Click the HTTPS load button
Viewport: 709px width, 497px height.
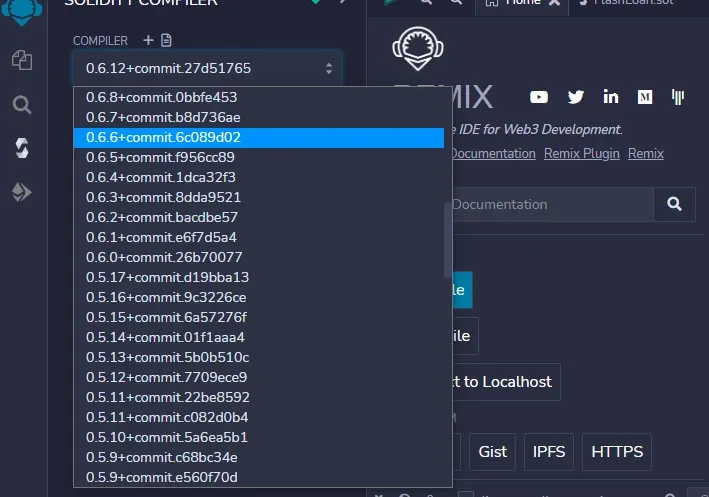pos(617,452)
